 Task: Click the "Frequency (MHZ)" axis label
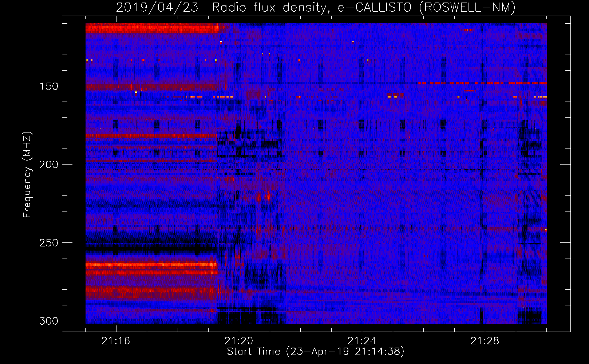pos(27,174)
